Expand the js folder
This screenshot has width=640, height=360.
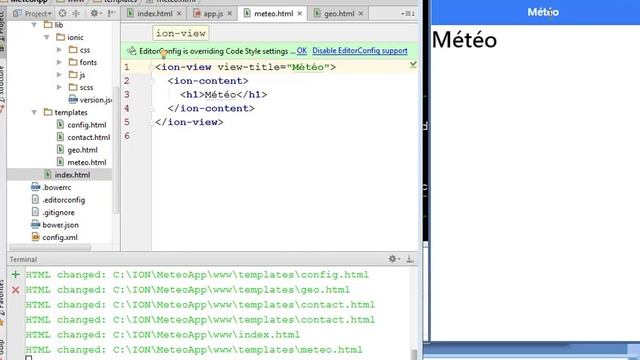pyautogui.click(x=59, y=75)
